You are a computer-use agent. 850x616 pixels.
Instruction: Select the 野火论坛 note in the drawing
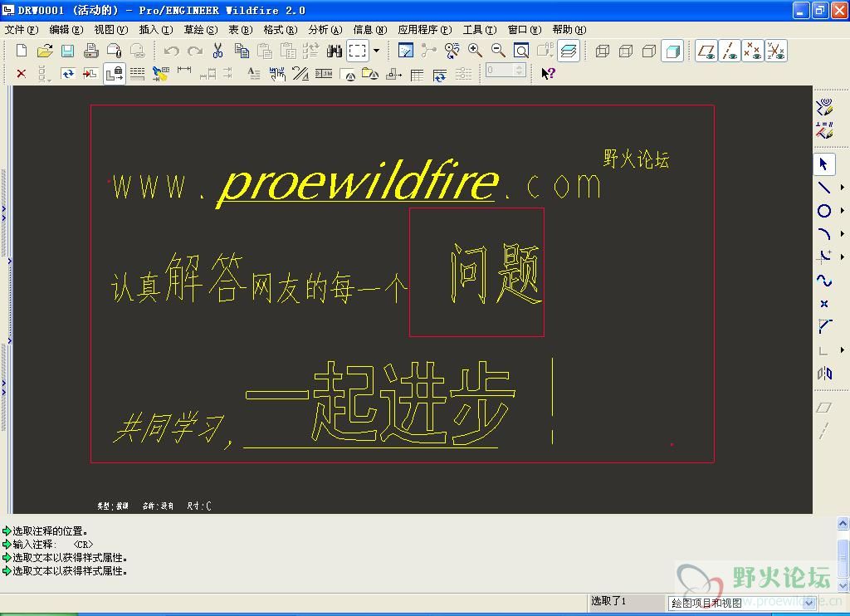636,159
